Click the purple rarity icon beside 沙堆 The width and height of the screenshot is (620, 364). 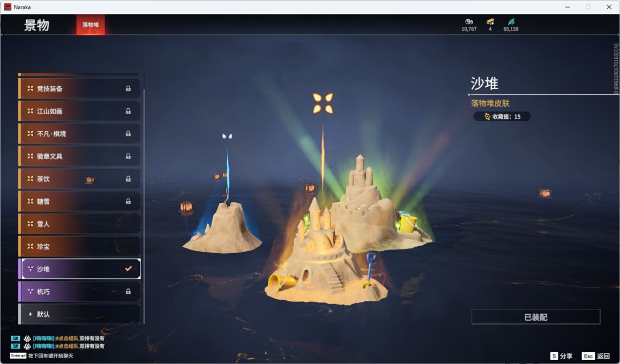pyautogui.click(x=30, y=269)
